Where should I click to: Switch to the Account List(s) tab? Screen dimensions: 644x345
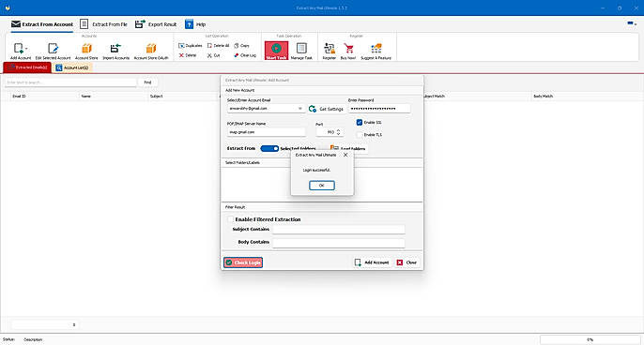tap(72, 67)
